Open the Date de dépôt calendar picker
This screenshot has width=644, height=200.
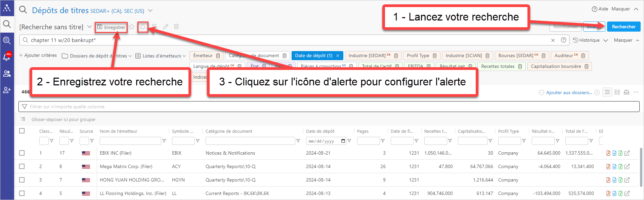(x=343, y=141)
